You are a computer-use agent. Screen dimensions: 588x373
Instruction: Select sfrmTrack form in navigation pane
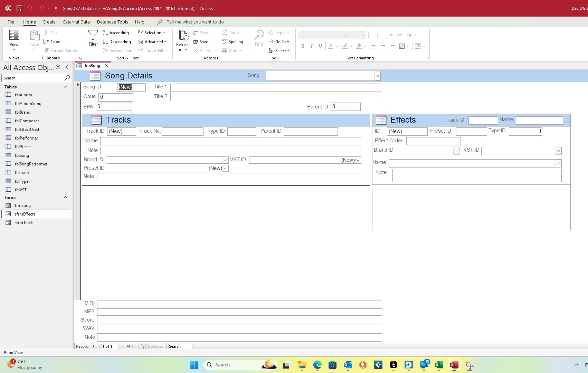click(24, 223)
